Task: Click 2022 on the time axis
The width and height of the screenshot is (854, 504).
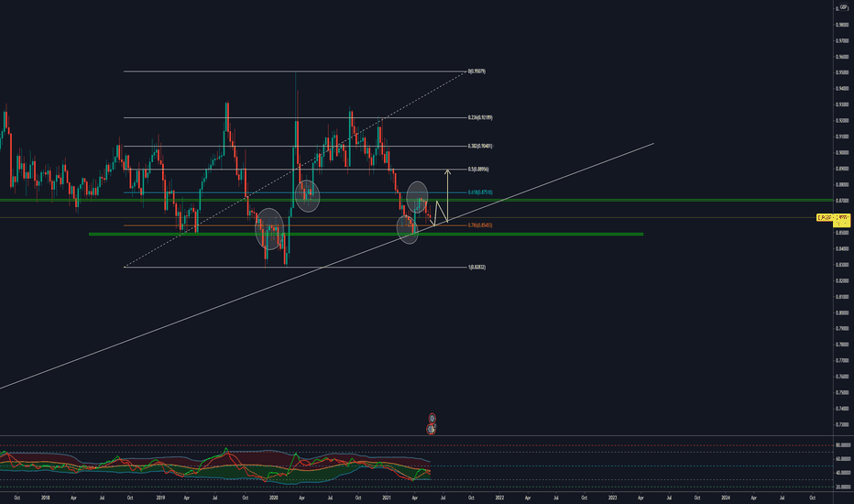Action: (499, 498)
